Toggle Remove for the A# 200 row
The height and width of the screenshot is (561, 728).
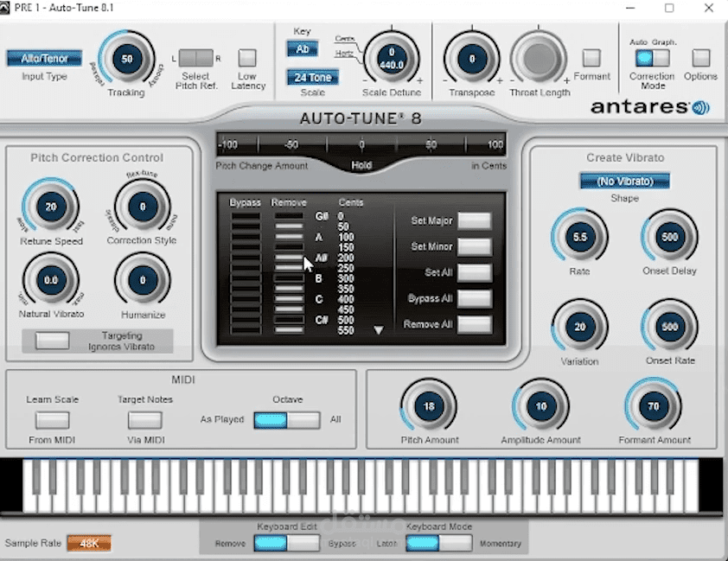289,258
